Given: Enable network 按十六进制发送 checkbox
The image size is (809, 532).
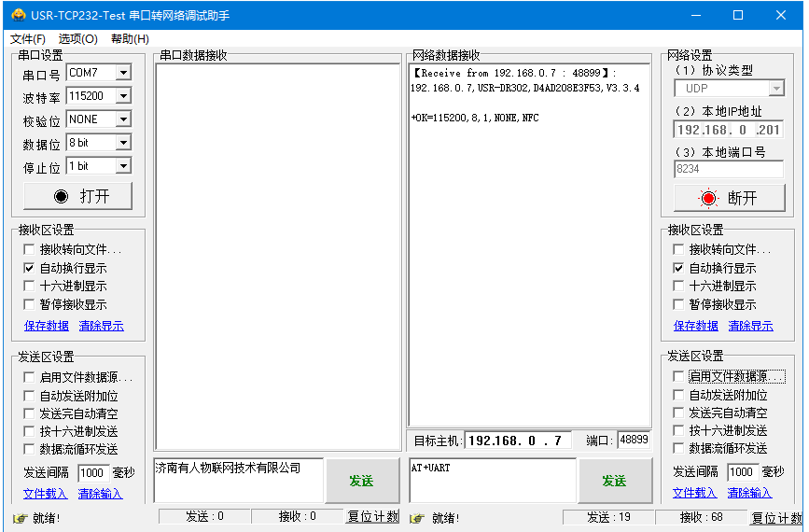Looking at the screenshot, I should 678,430.
